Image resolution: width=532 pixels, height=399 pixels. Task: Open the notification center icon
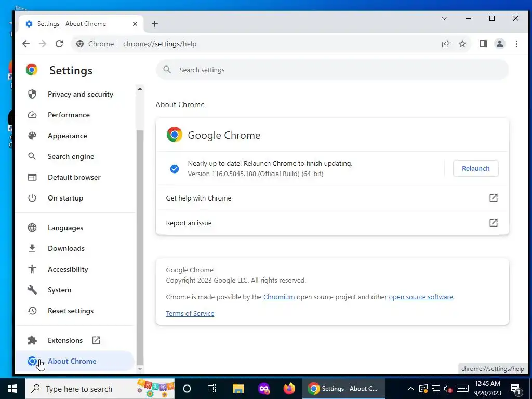tap(515, 389)
